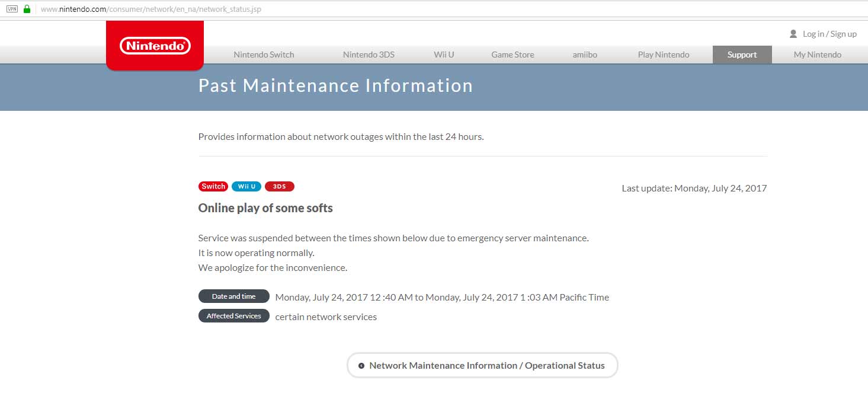Click the Nintendo logo
Screen dimensions: 868x412
click(x=155, y=46)
